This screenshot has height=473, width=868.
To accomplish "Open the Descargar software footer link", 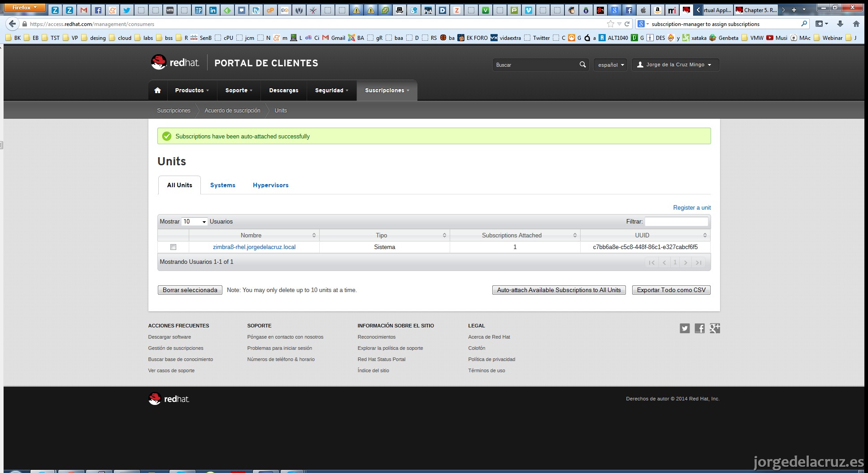I will [169, 337].
